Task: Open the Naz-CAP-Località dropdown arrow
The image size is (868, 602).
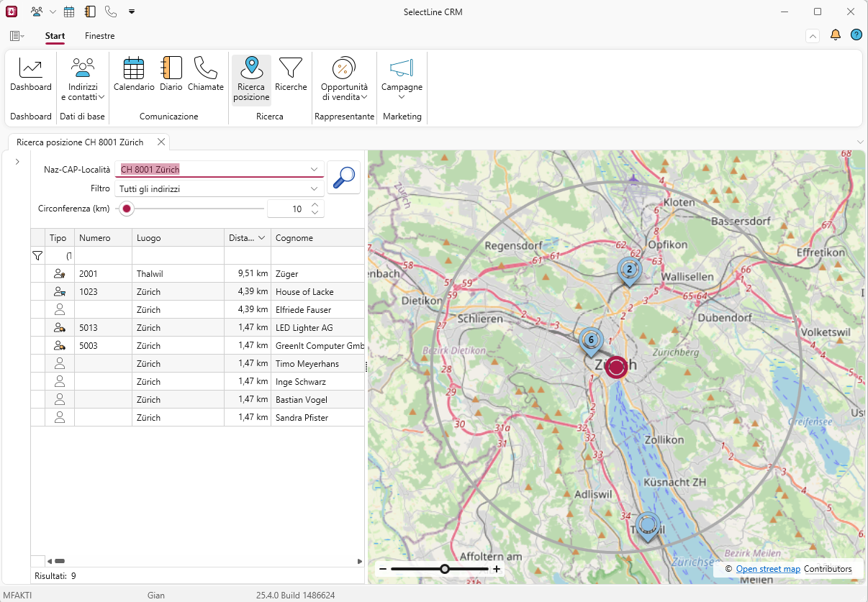Action: 314,170
